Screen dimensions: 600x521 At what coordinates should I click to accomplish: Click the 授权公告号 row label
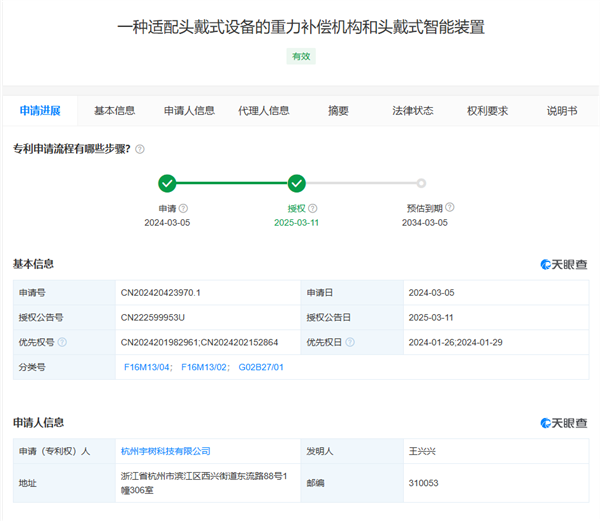pyautogui.click(x=41, y=317)
